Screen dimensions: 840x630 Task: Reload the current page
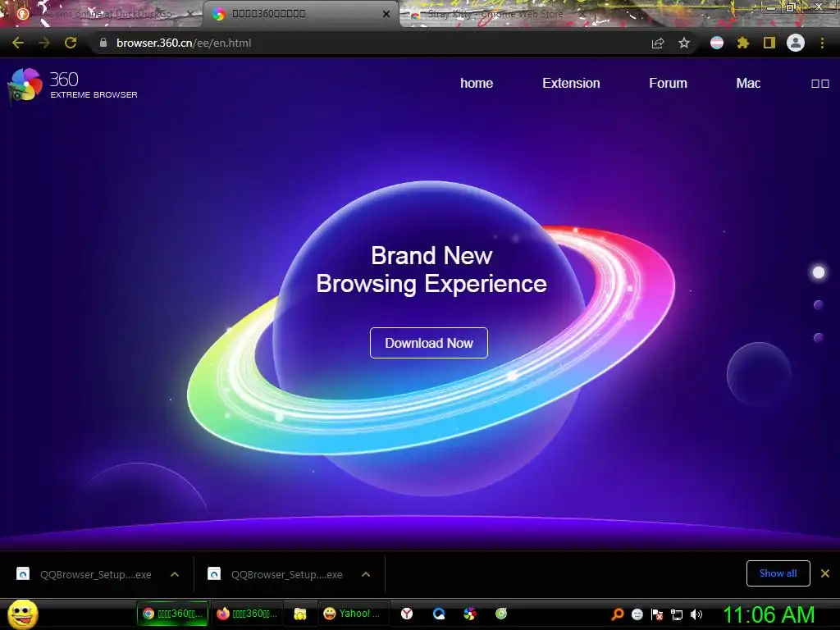pos(71,43)
